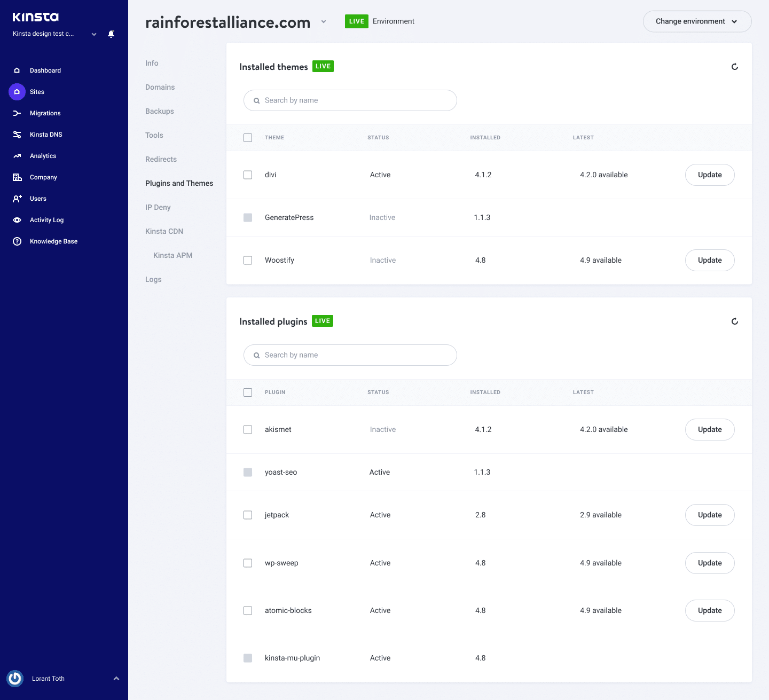Click the Knowledge Base question icon
The image size is (769, 700).
click(x=17, y=241)
